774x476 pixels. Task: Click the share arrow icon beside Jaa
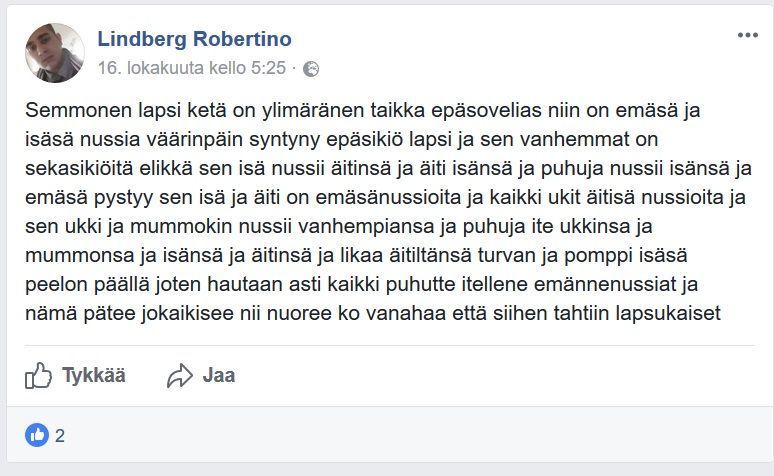tap(180, 376)
